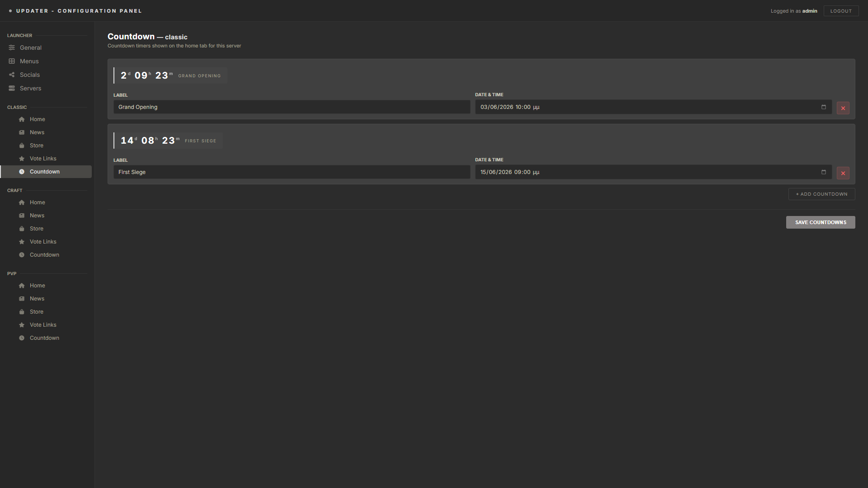Click the Classic News newspaper icon
Viewport: 868px width, 488px height.
22,132
